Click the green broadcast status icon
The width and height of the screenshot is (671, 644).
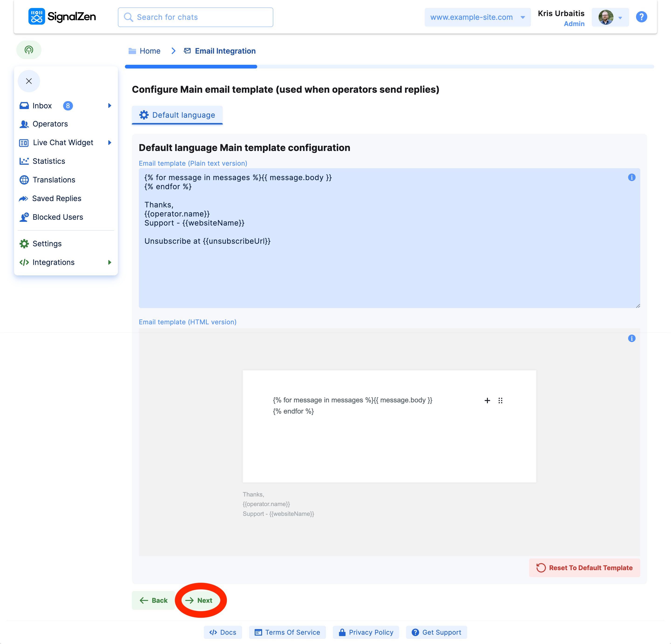[x=29, y=50]
